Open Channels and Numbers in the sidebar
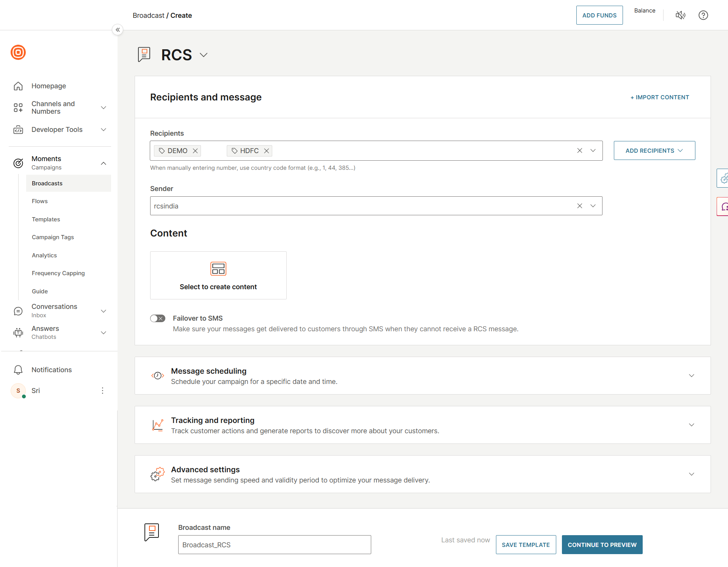728x567 pixels. pos(53,107)
